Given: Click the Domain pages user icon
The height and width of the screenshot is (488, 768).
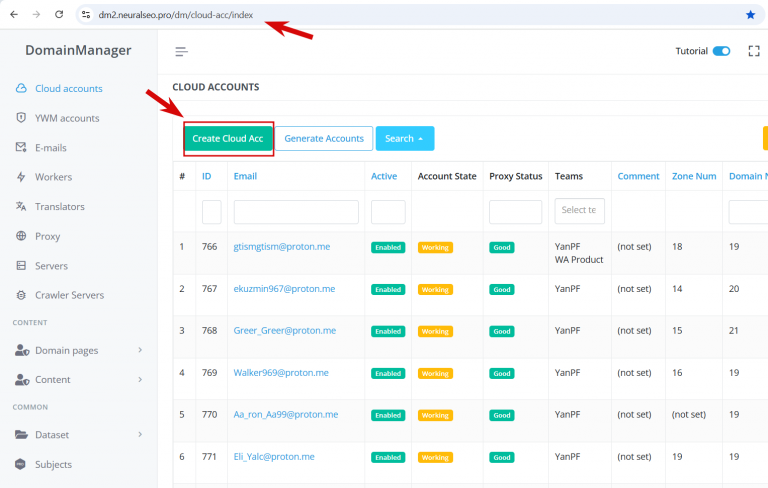Looking at the screenshot, I should click(x=22, y=350).
